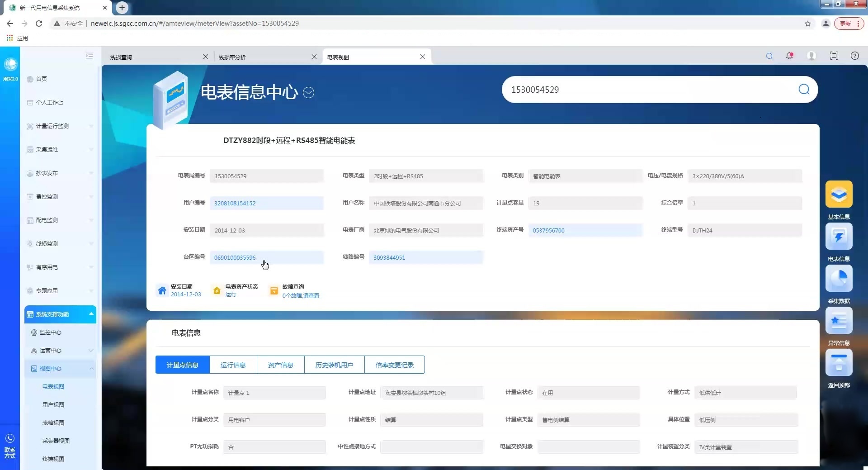Jump to 电表信息 via lightning icon
Screen dimensions: 868x470
[839, 237]
